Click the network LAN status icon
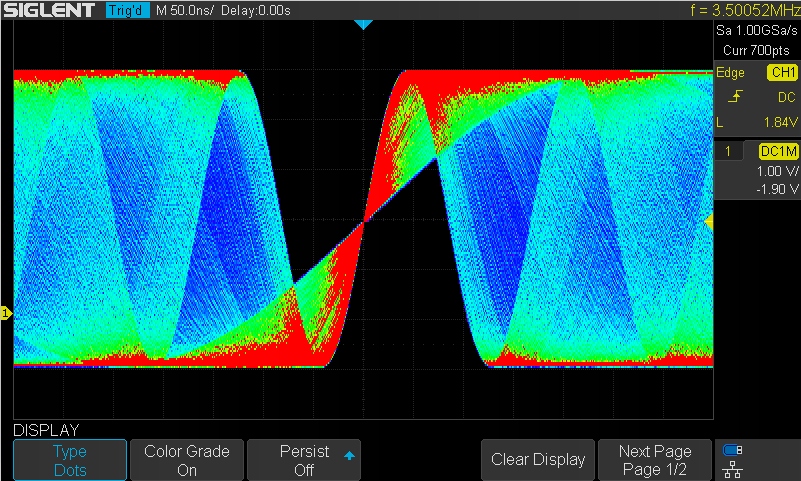Viewport: 801px width, 481px height. tap(732, 468)
